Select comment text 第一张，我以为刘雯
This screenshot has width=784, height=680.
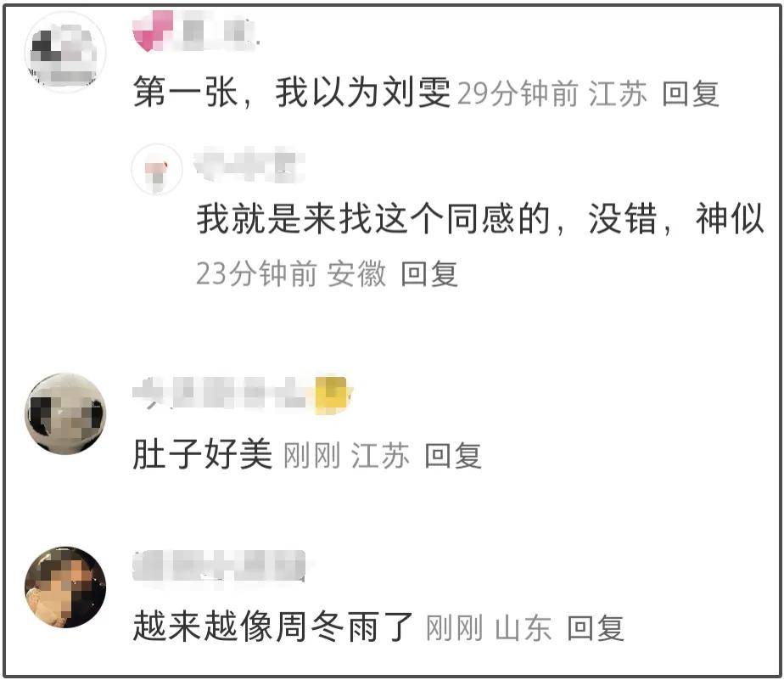(x=292, y=93)
